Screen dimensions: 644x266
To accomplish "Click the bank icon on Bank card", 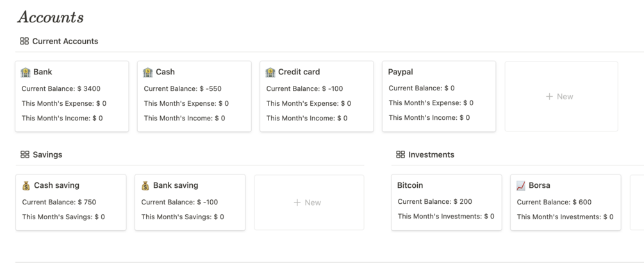I will coord(26,72).
